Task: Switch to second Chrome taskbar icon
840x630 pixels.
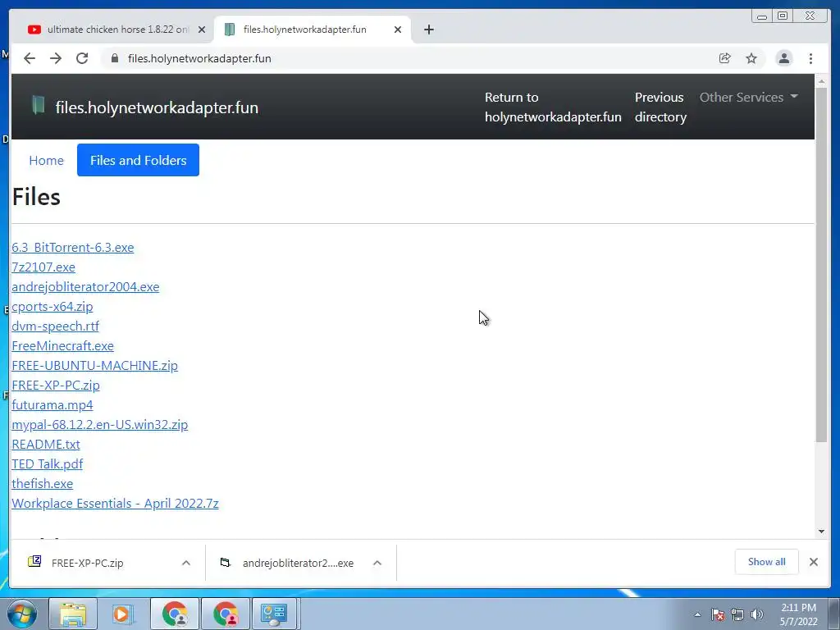Action: click(x=225, y=614)
